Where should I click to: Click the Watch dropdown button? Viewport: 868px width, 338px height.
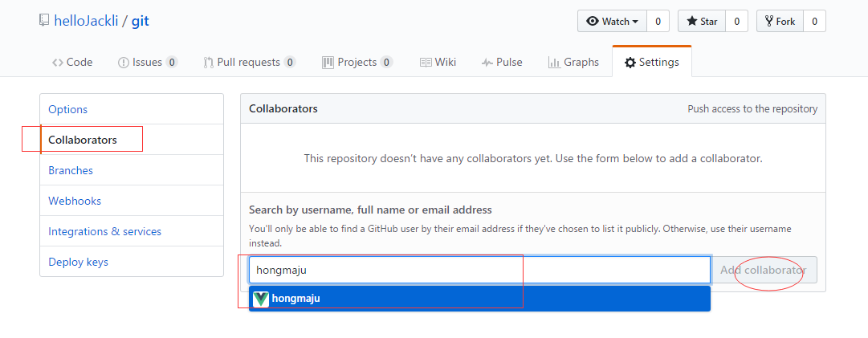click(x=612, y=21)
